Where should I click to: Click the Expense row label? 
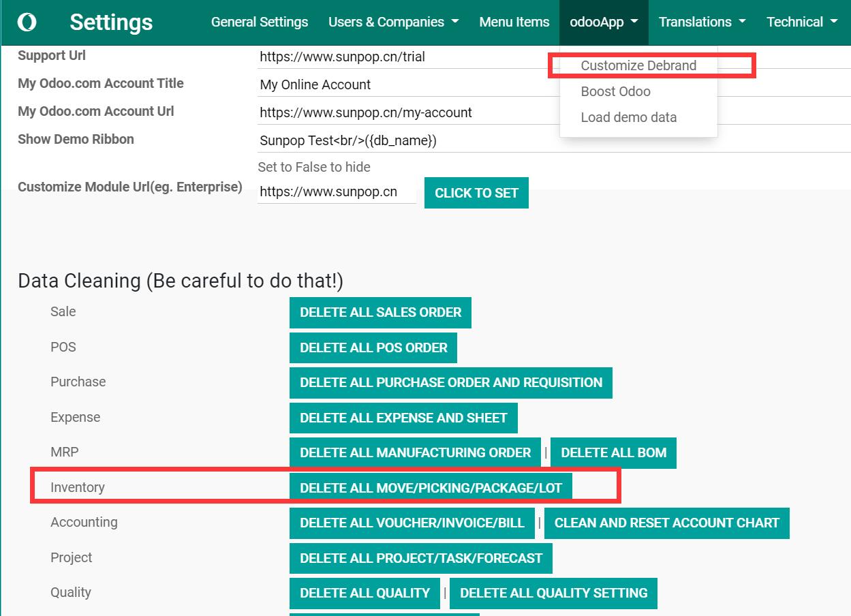pyautogui.click(x=75, y=417)
